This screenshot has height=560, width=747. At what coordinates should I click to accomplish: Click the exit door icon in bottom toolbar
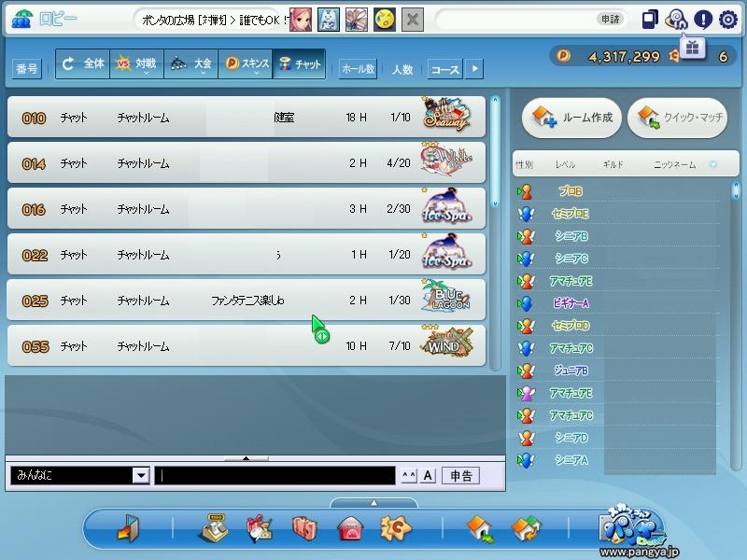[x=127, y=529]
